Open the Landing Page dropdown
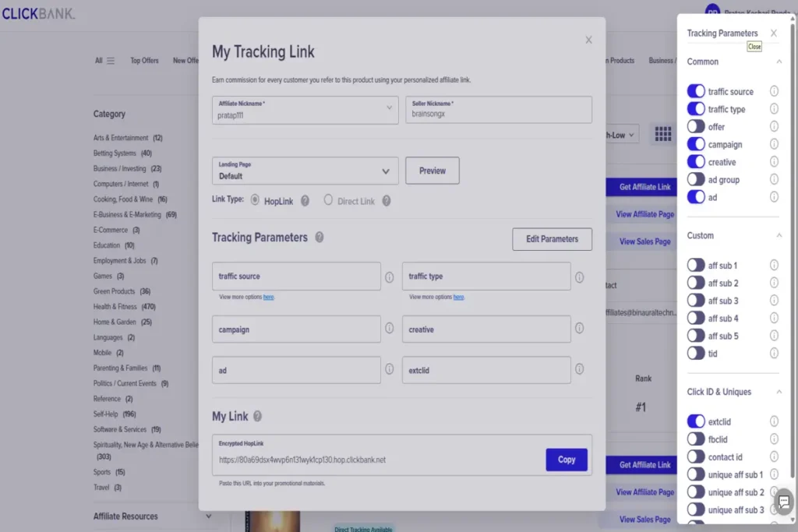 click(305, 171)
